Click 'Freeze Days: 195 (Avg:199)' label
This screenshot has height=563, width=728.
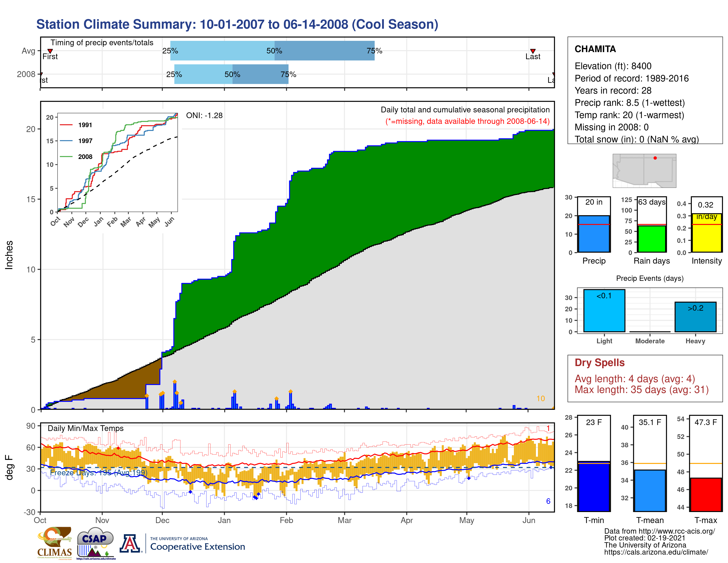coord(98,473)
